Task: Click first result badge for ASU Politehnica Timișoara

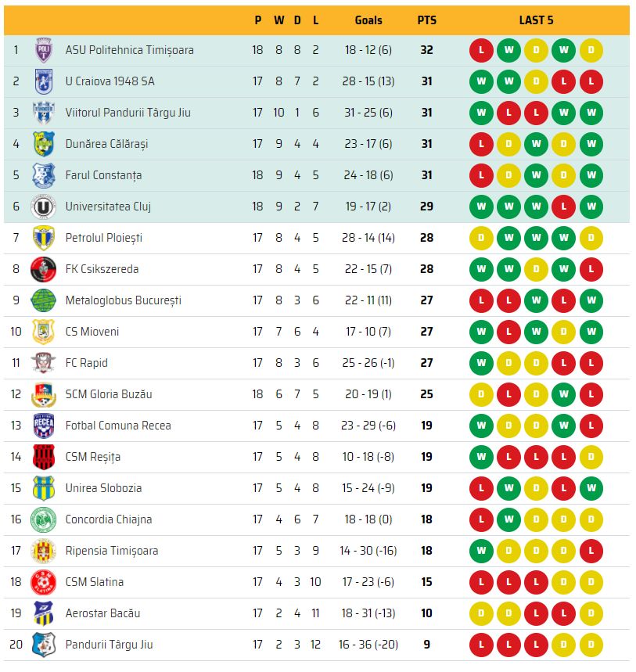Action: click(x=481, y=50)
